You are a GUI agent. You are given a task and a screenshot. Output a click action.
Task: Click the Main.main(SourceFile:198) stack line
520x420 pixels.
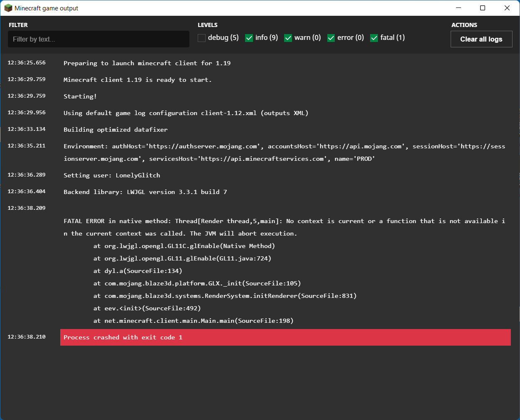point(194,321)
